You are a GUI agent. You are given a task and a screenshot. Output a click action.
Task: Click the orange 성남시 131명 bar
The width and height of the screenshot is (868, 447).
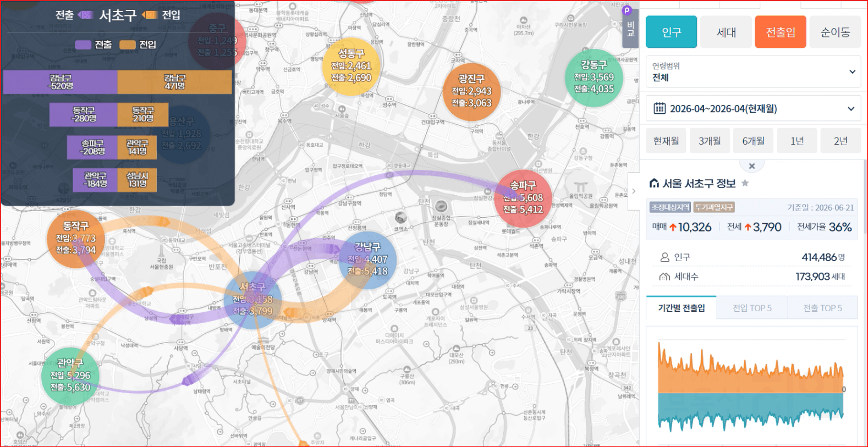pos(137,180)
